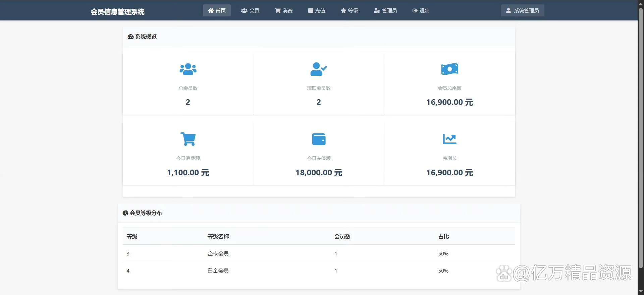Open the 管理员 administrators menu
Viewport: 644px width, 295px height.
[x=385, y=10]
